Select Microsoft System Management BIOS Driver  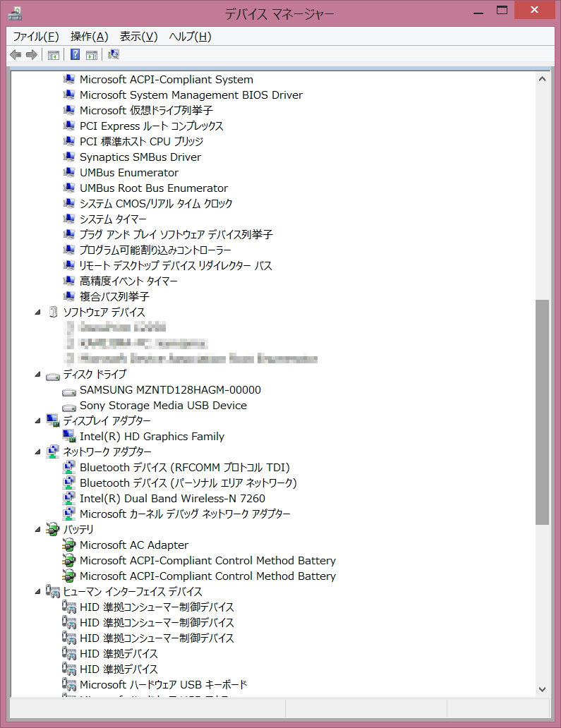point(191,95)
